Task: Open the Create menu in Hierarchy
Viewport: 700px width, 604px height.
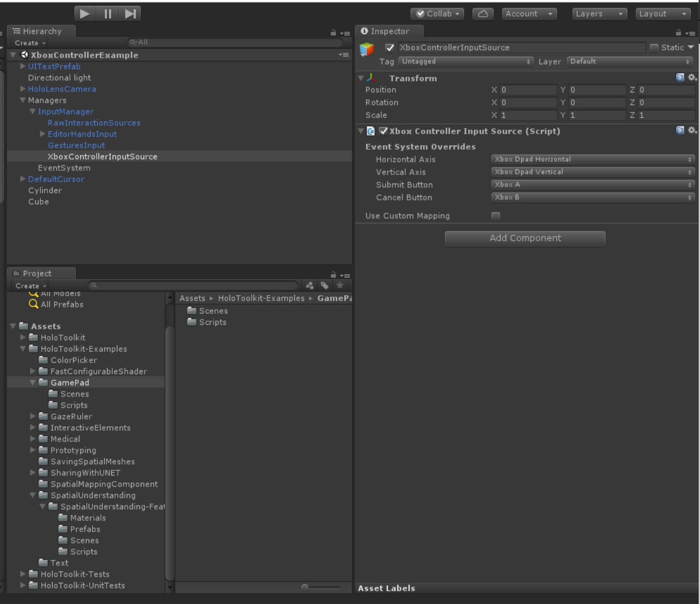Action: (x=29, y=43)
